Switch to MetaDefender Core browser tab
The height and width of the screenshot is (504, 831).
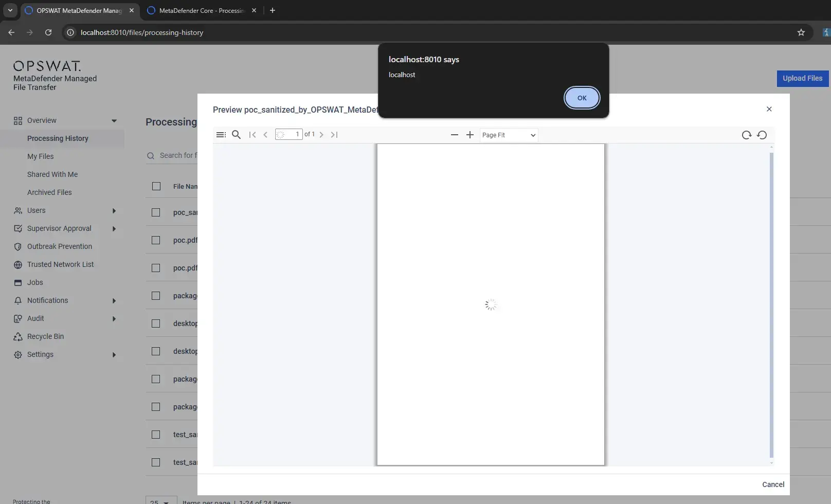[201, 10]
